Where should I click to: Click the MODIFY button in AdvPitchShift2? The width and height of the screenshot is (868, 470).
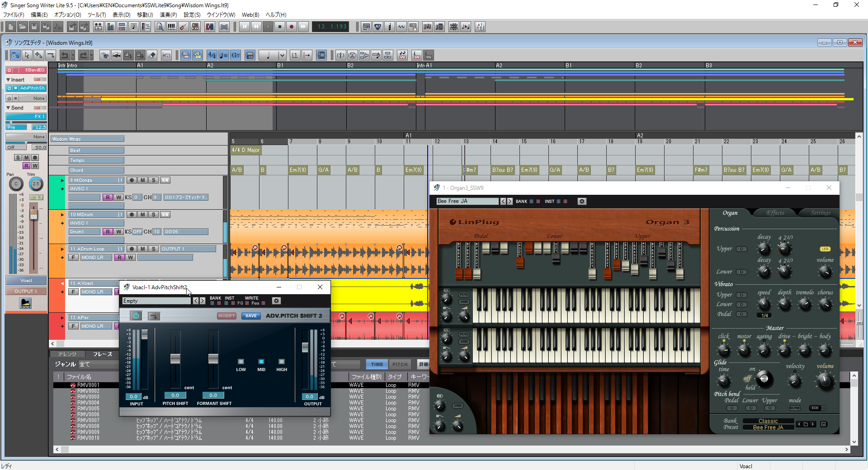point(226,316)
